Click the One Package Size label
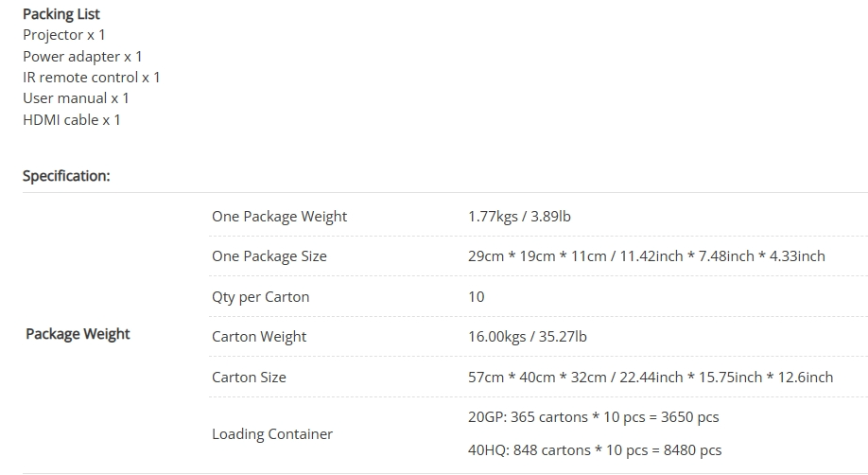 click(x=269, y=256)
